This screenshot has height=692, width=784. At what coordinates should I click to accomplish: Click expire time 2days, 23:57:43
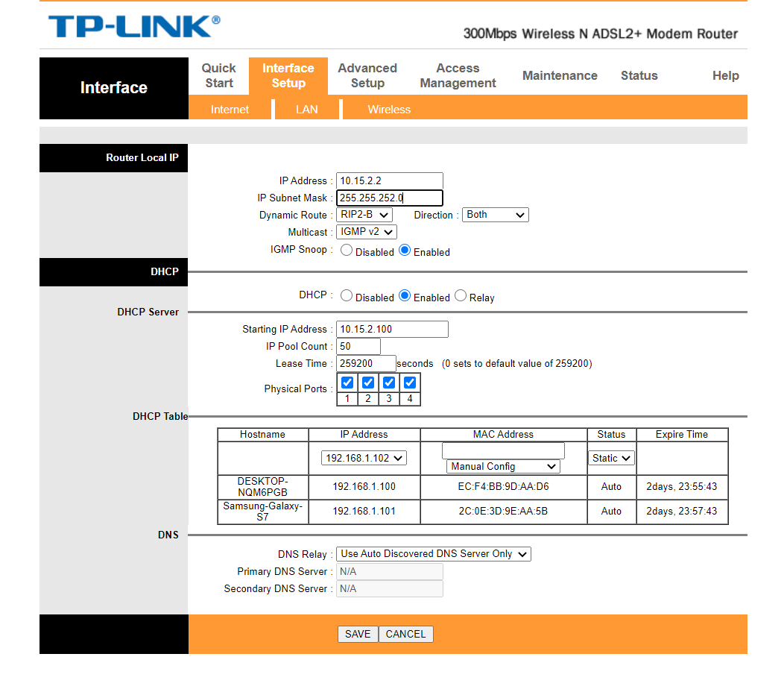681,511
